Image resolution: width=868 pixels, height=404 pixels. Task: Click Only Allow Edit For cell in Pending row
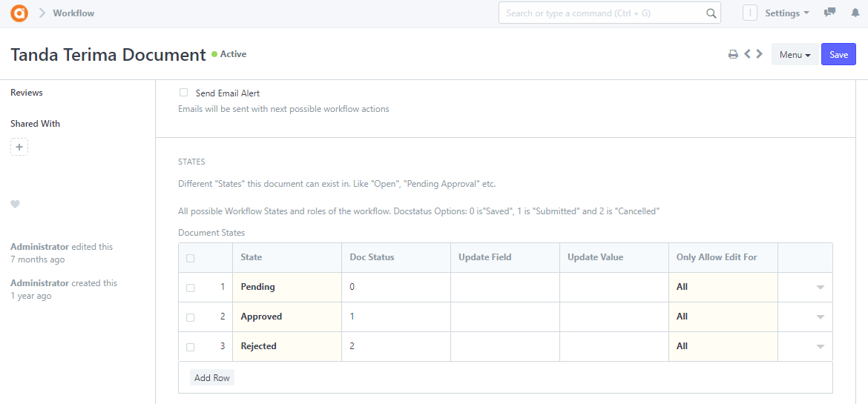click(723, 287)
